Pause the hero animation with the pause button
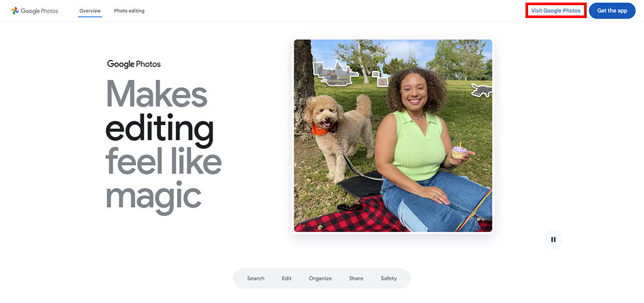Viewport: 644px width, 303px height. pos(553,240)
